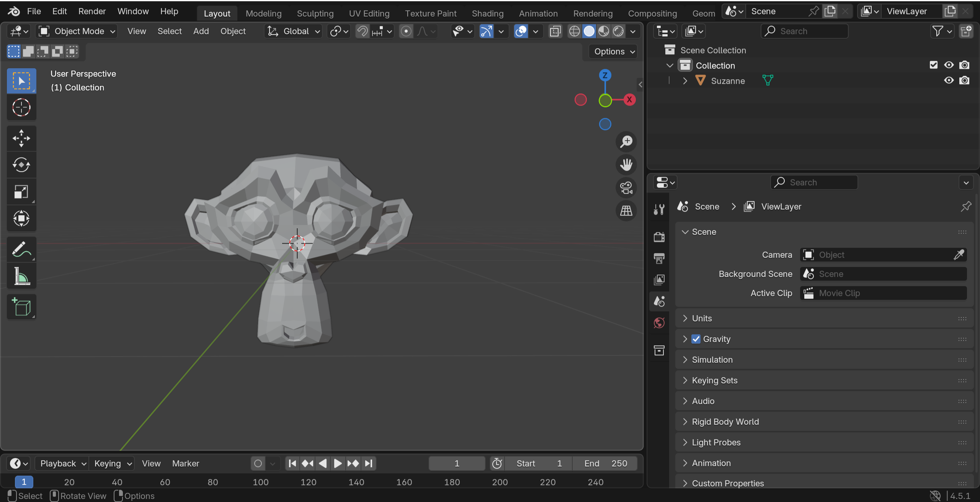The image size is (980, 502).
Task: Click the X axis on navigation gizmo
Action: [x=629, y=100]
